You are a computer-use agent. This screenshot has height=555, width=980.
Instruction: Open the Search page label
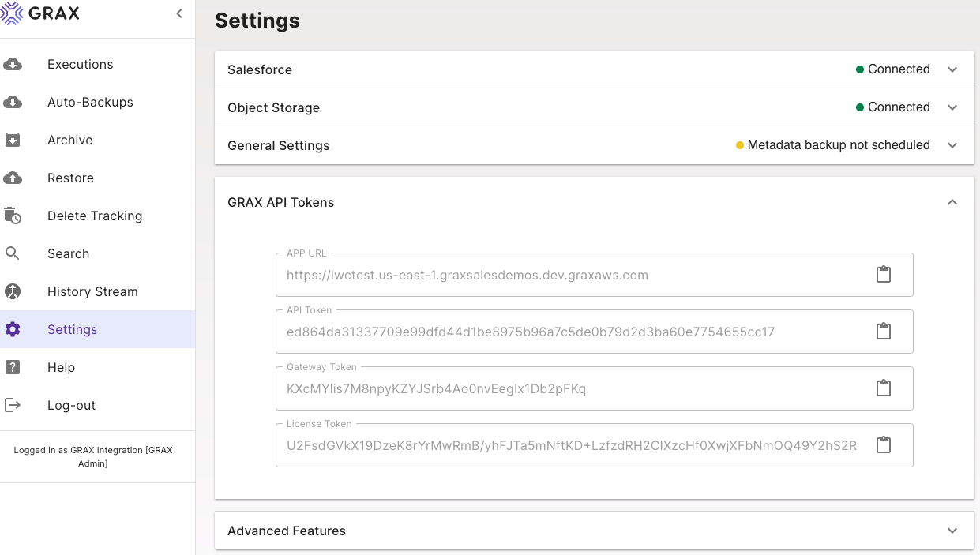tap(68, 253)
